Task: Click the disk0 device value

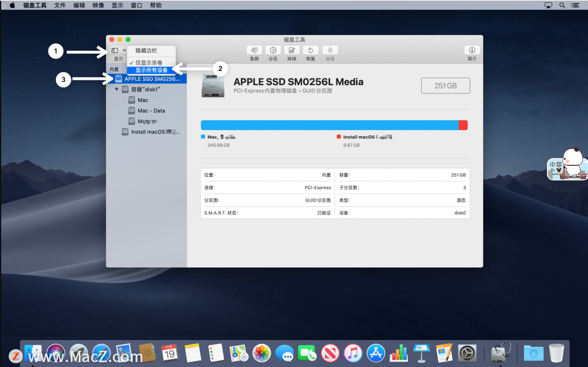Action: point(460,213)
